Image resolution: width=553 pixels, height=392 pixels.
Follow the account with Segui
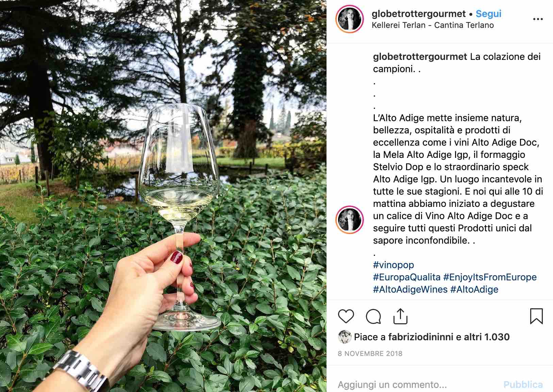pyautogui.click(x=488, y=14)
